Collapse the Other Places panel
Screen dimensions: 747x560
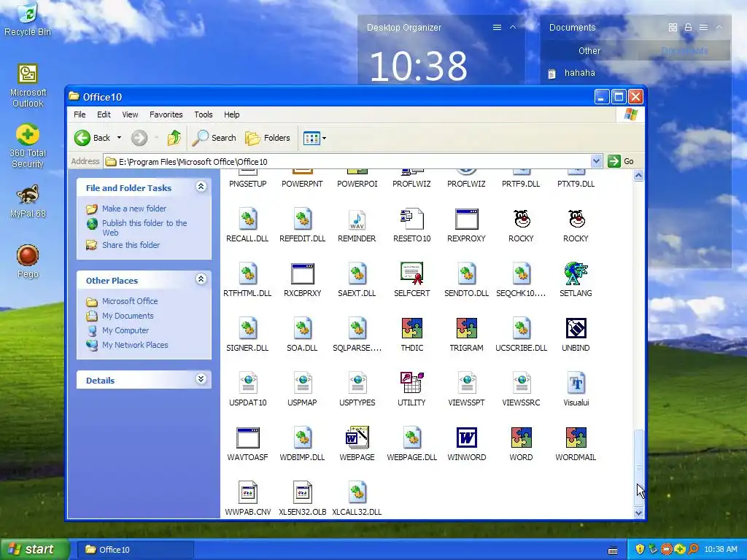pyautogui.click(x=201, y=279)
